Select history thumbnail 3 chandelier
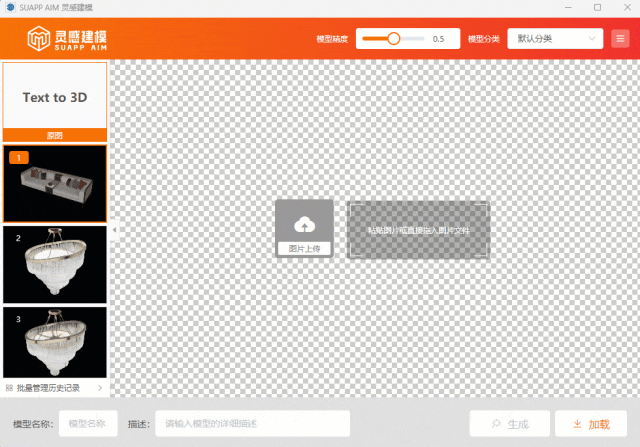The height and width of the screenshot is (447, 640). click(x=55, y=342)
